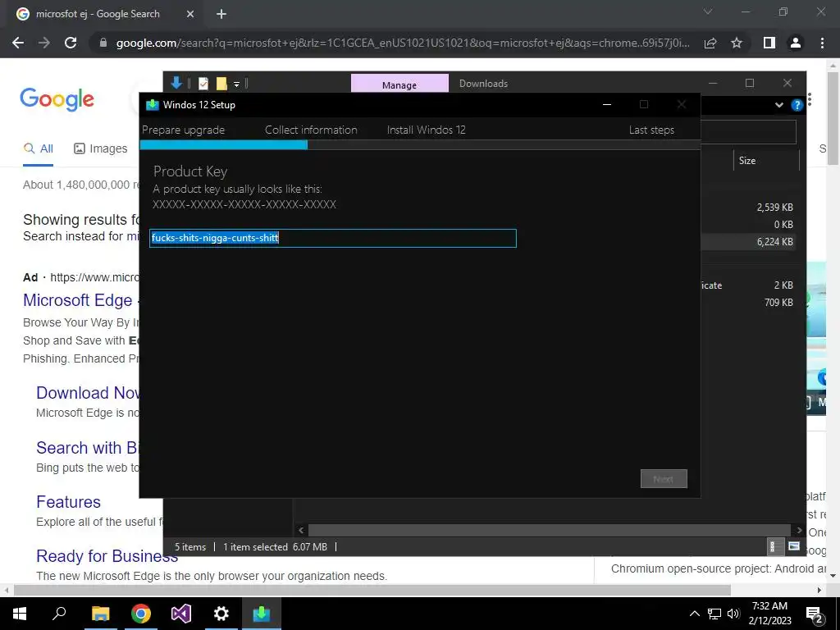
Task: Maximize the File Explorer Downloads window
Action: point(750,83)
